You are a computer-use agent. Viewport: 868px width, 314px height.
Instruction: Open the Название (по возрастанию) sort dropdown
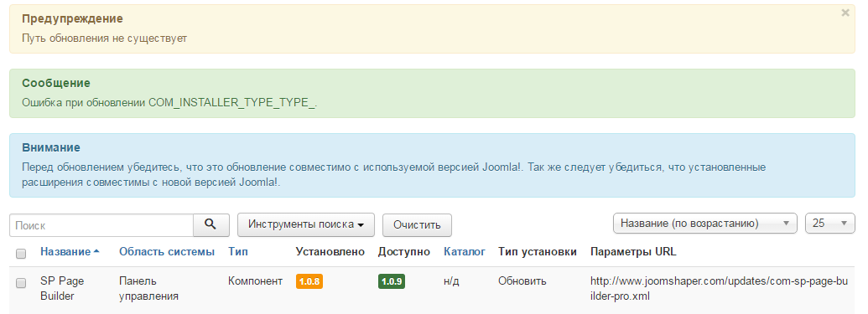click(704, 224)
